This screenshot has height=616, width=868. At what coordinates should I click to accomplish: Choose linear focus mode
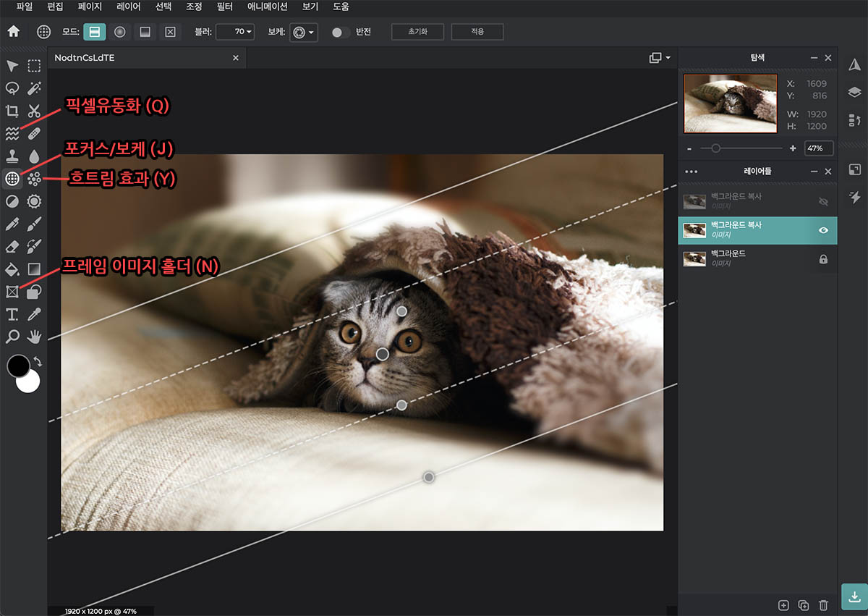[x=95, y=32]
